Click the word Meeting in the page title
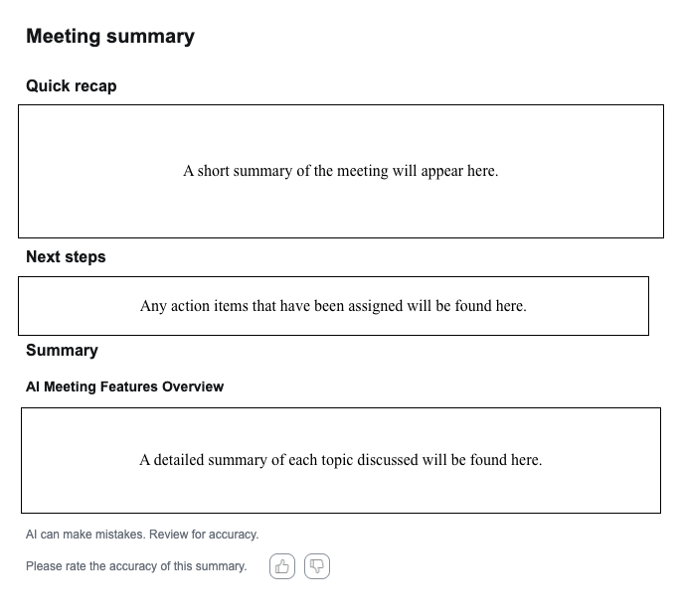 (x=64, y=37)
